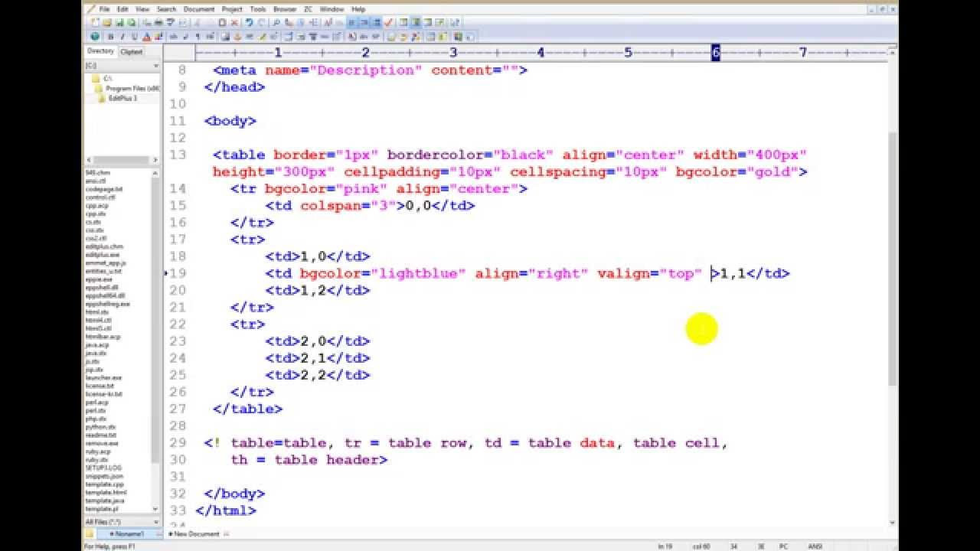
Task: Click the Open file toolbar icon
Action: pos(107,22)
